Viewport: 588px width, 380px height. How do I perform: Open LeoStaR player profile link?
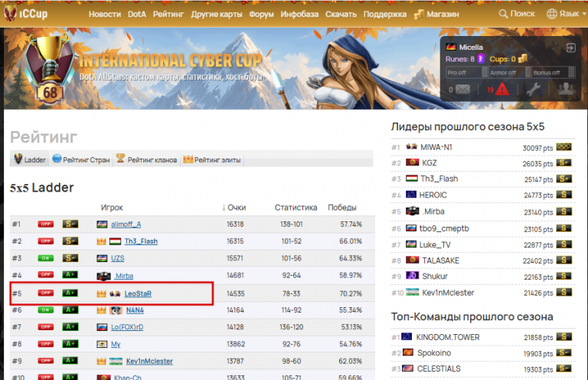[138, 293]
